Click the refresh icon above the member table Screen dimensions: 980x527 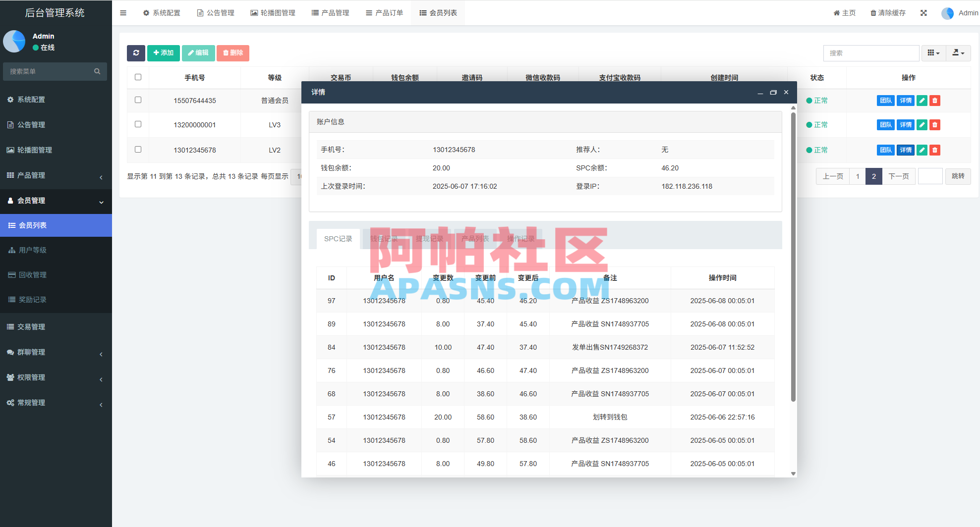click(x=136, y=53)
